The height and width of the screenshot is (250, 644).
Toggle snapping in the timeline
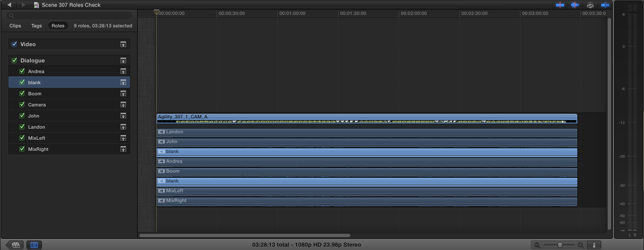click(605, 5)
